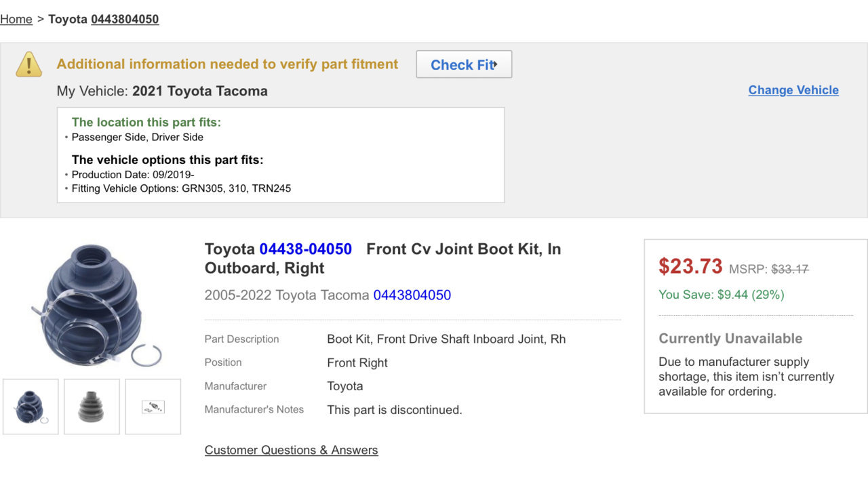Select the blue boot kit thumbnail
The width and height of the screenshot is (868, 479).
click(x=31, y=407)
